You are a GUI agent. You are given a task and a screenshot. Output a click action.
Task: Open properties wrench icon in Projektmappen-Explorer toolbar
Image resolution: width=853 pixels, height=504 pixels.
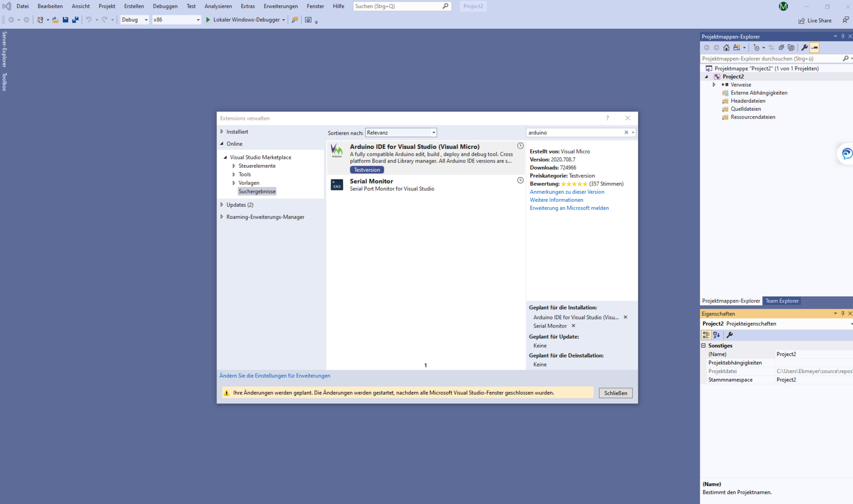(804, 47)
